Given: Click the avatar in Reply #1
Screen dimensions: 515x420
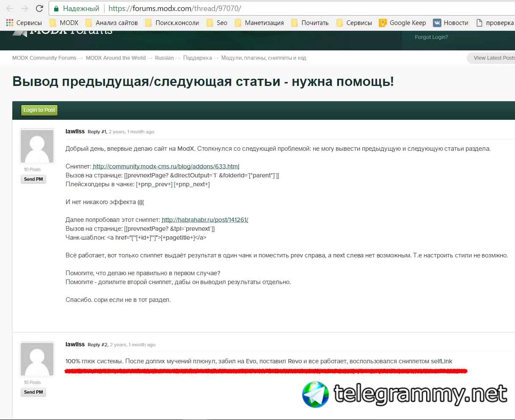Looking at the screenshot, I should point(37,146).
